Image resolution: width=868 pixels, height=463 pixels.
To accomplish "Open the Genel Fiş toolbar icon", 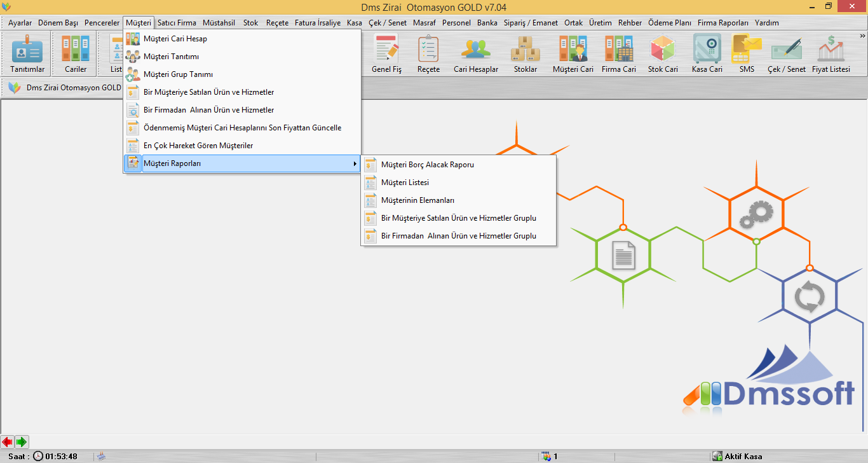I will pos(386,53).
